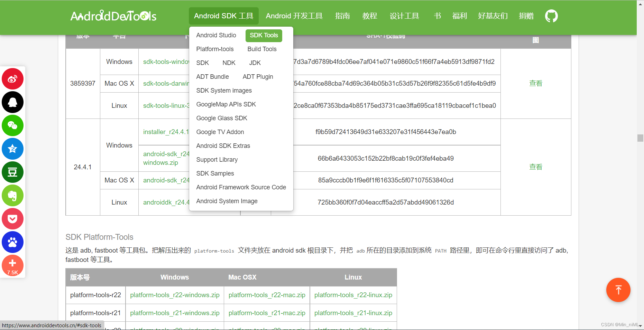Save to Pocket using the sidebar icon
The width and height of the screenshot is (644, 330).
click(12, 219)
